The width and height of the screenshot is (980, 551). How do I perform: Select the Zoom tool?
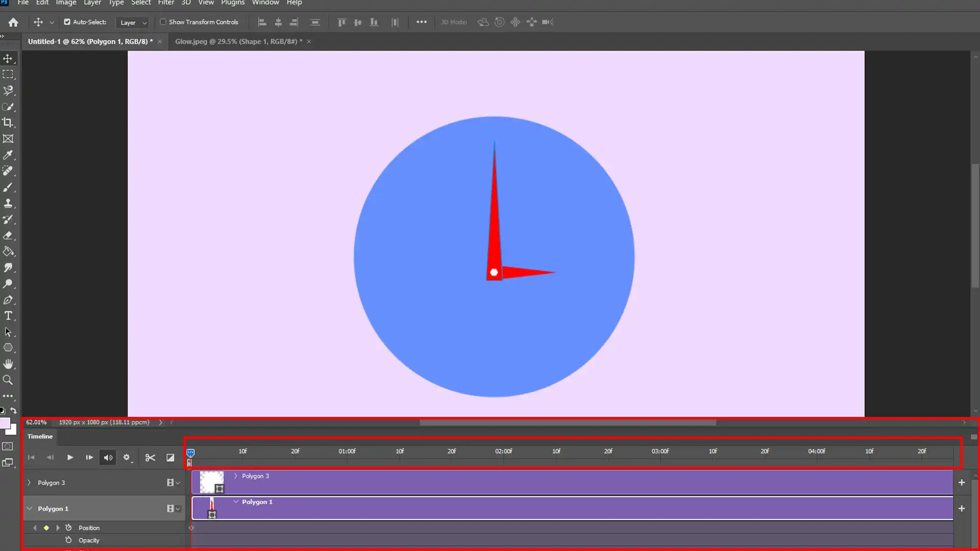tap(8, 380)
